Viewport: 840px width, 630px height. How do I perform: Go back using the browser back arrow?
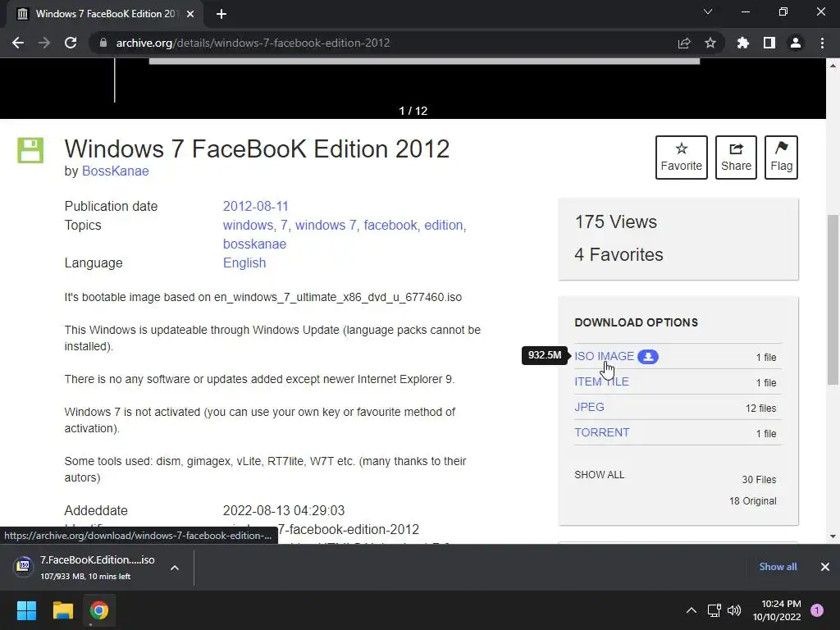[x=18, y=43]
